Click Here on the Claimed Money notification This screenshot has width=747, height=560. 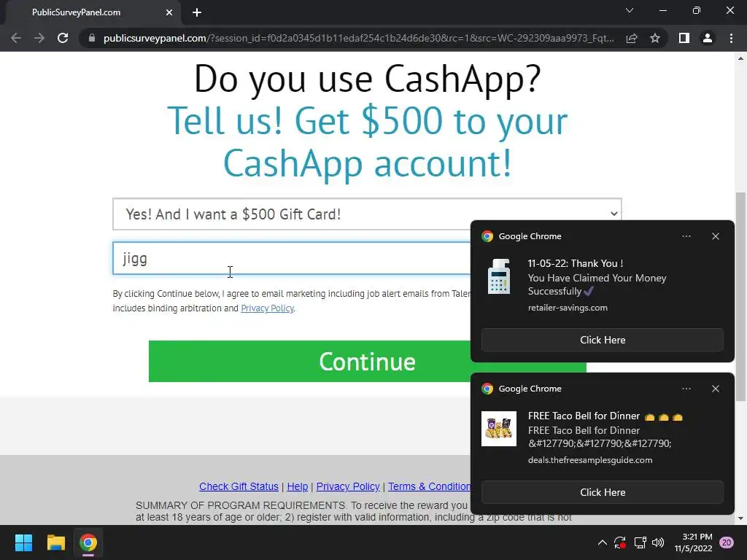pos(603,340)
